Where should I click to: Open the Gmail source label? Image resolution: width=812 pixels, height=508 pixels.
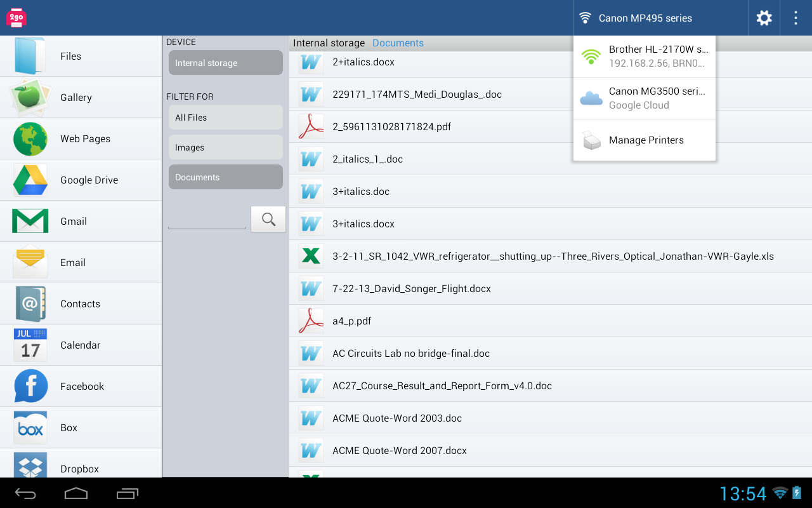(x=74, y=221)
